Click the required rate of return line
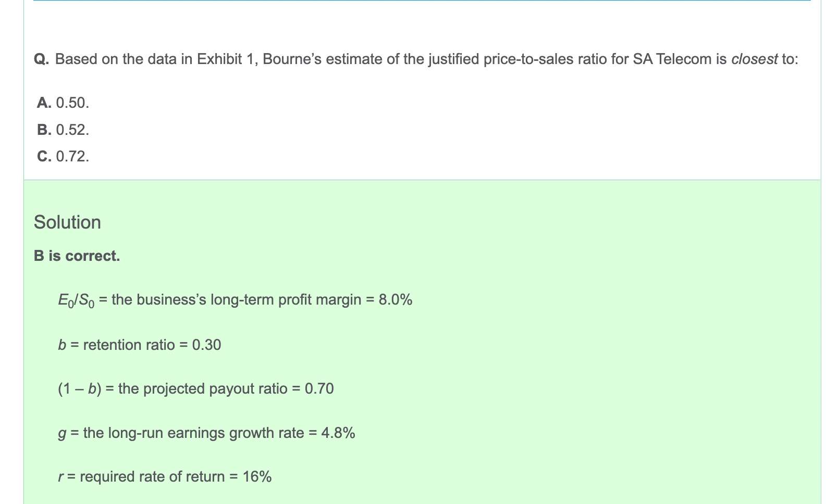The height and width of the screenshot is (504, 839). [x=165, y=477]
